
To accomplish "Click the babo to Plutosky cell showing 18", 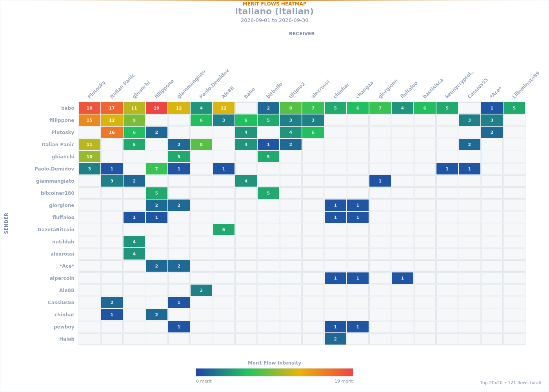I will coord(89,108).
